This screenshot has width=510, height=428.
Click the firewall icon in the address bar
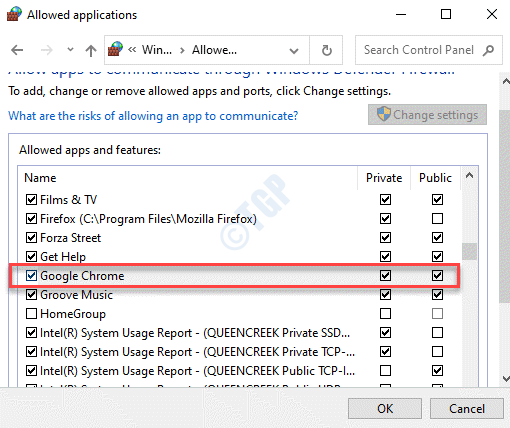115,49
